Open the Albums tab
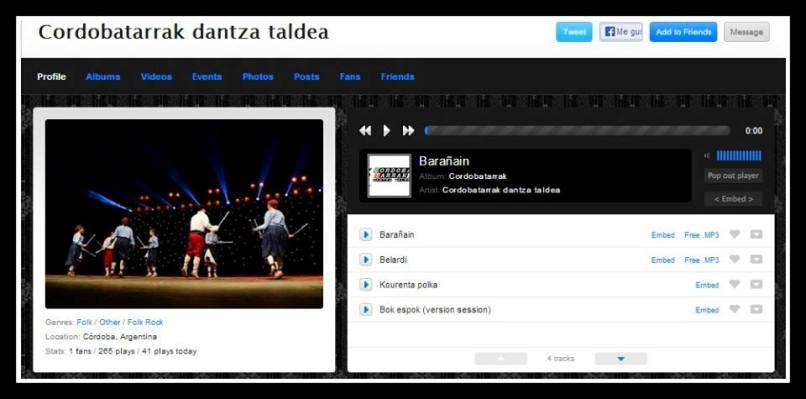806x399 pixels. pyautogui.click(x=103, y=77)
